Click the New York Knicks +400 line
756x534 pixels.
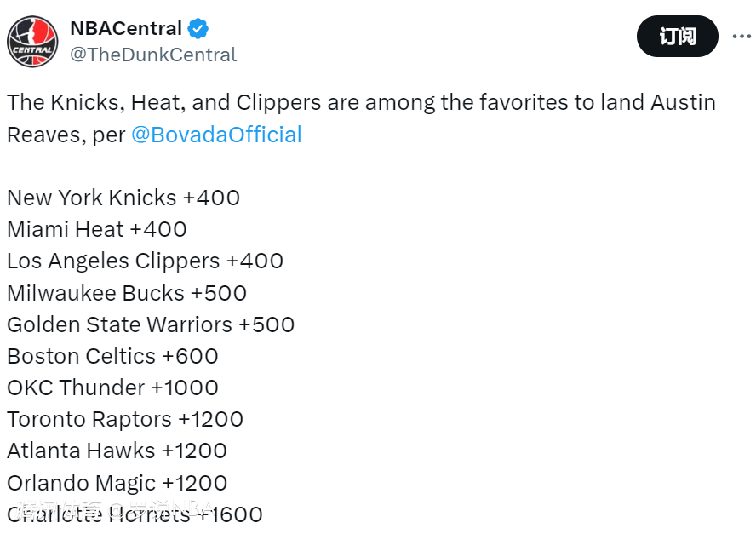(x=123, y=198)
